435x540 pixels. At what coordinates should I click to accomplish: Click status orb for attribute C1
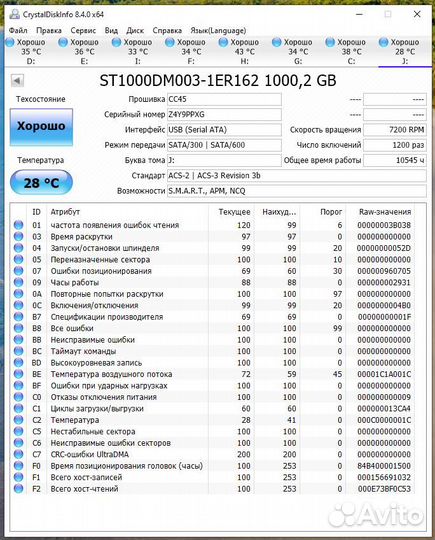[x=19, y=408]
